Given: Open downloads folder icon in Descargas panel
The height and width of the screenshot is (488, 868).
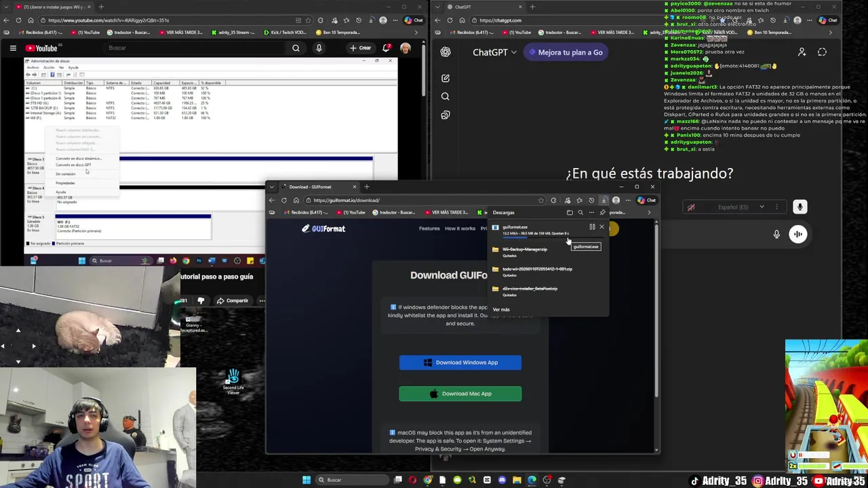Looking at the screenshot, I should coord(570,213).
